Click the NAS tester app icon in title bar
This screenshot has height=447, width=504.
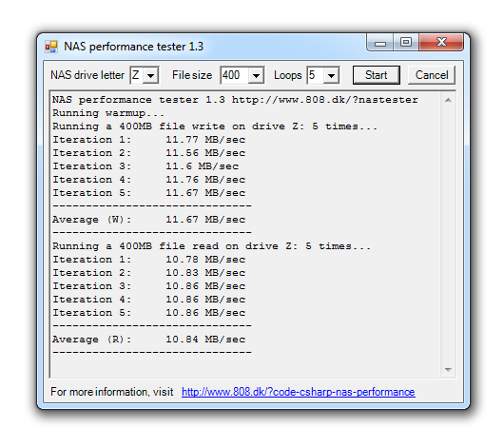coord(51,47)
